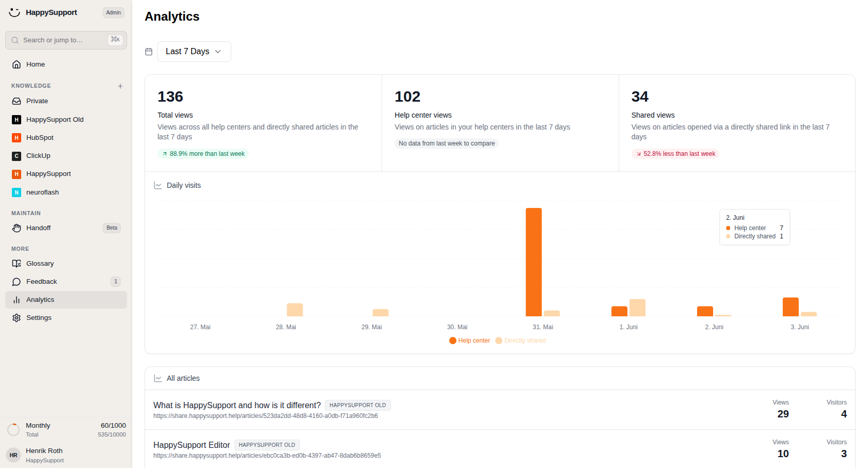Open article What is HappySupport and how is it different
The image size is (868, 468).
tap(237, 405)
